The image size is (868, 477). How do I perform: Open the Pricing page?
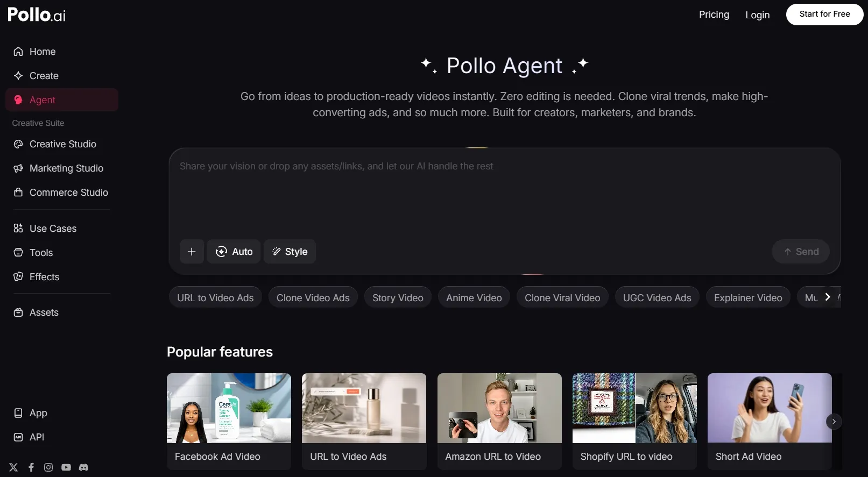pos(714,15)
